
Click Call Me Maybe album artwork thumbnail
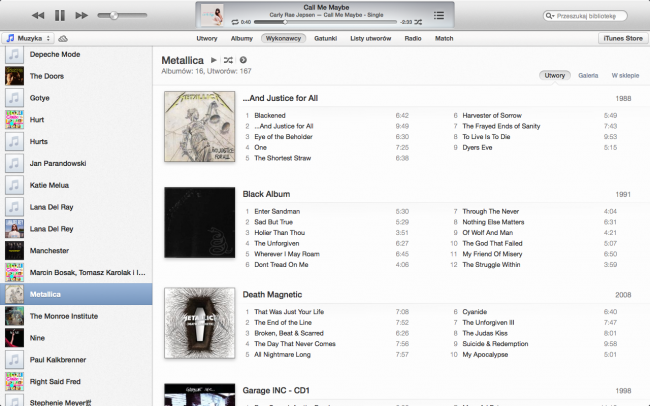212,15
